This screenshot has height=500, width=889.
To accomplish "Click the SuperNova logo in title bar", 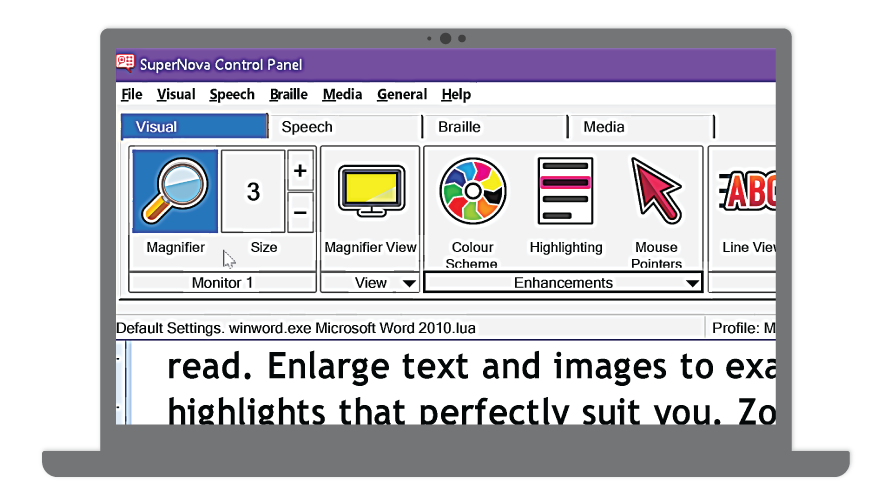I will pyautogui.click(x=125, y=63).
